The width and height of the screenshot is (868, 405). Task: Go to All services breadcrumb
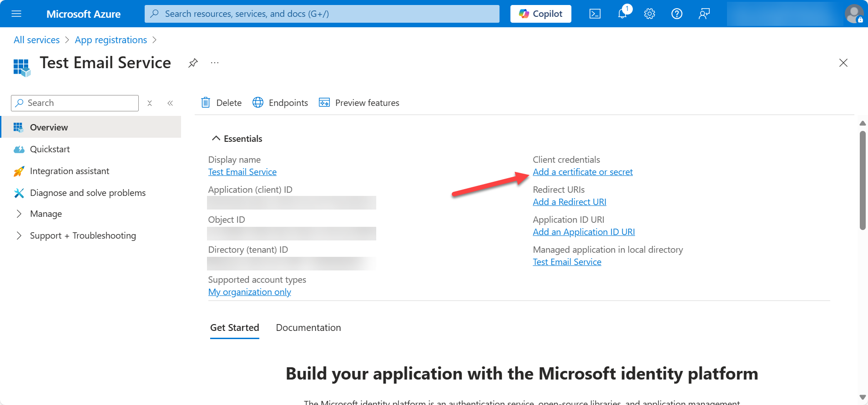36,40
